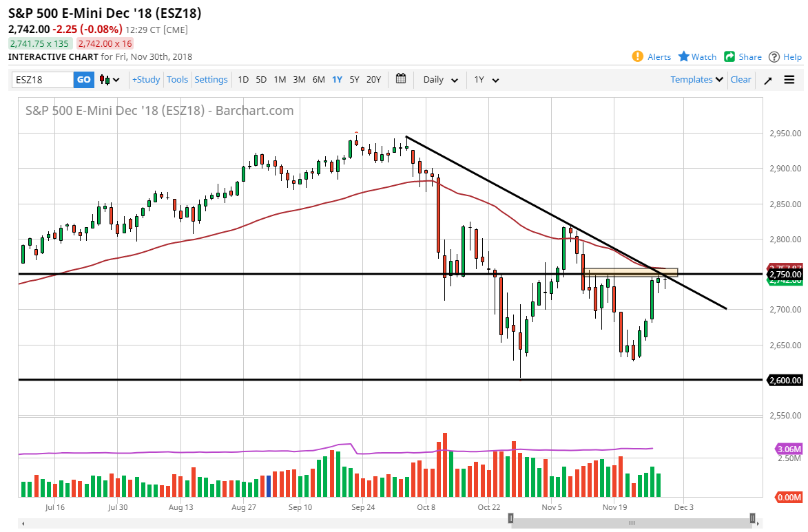This screenshot has height=532, width=808.
Task: Activate the 6M time range view
Action: pyautogui.click(x=318, y=80)
